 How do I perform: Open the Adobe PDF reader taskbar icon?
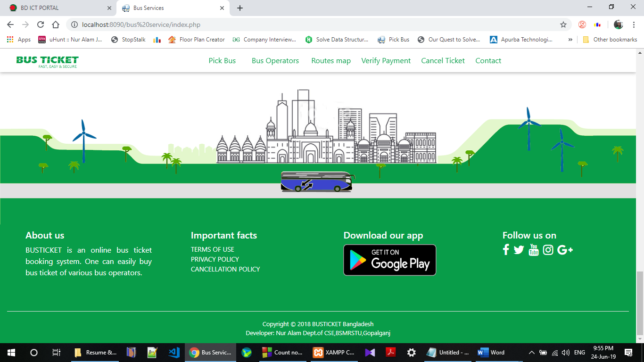(390, 352)
